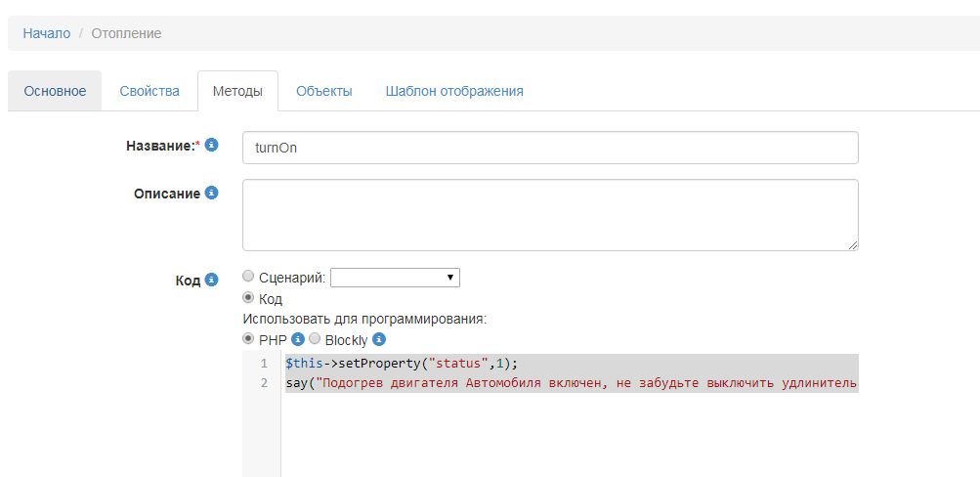The width and height of the screenshot is (980, 477).
Task: Choose Blockly as programming option
Action: click(x=315, y=339)
